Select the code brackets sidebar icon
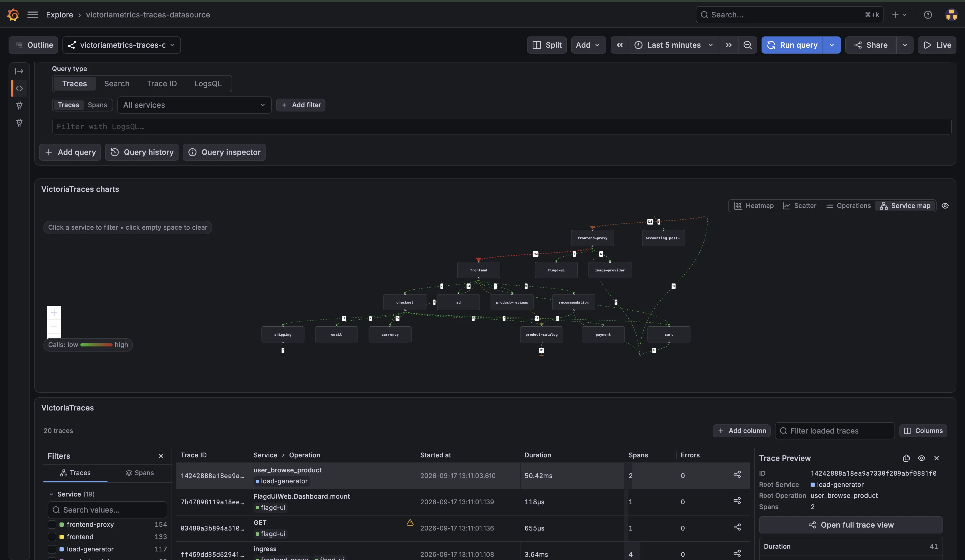The image size is (965, 560). [19, 88]
